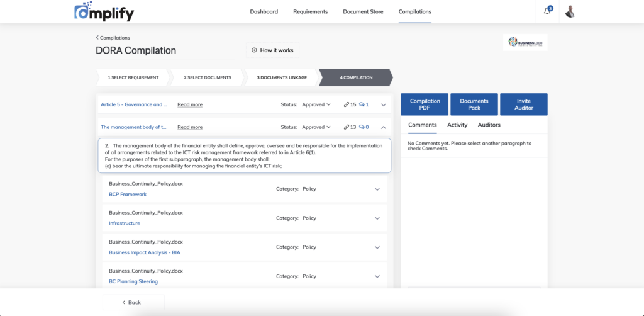Open the Requirements page

(311, 11)
